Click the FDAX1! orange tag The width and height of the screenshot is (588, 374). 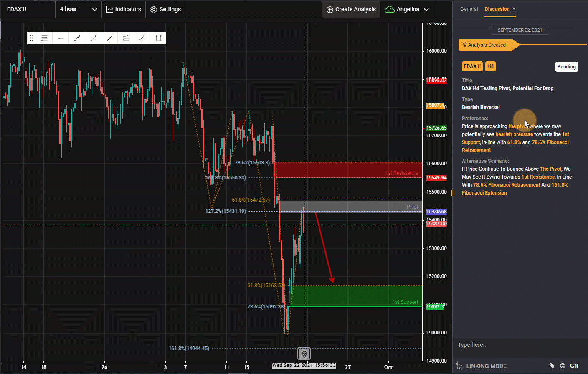pyautogui.click(x=472, y=66)
